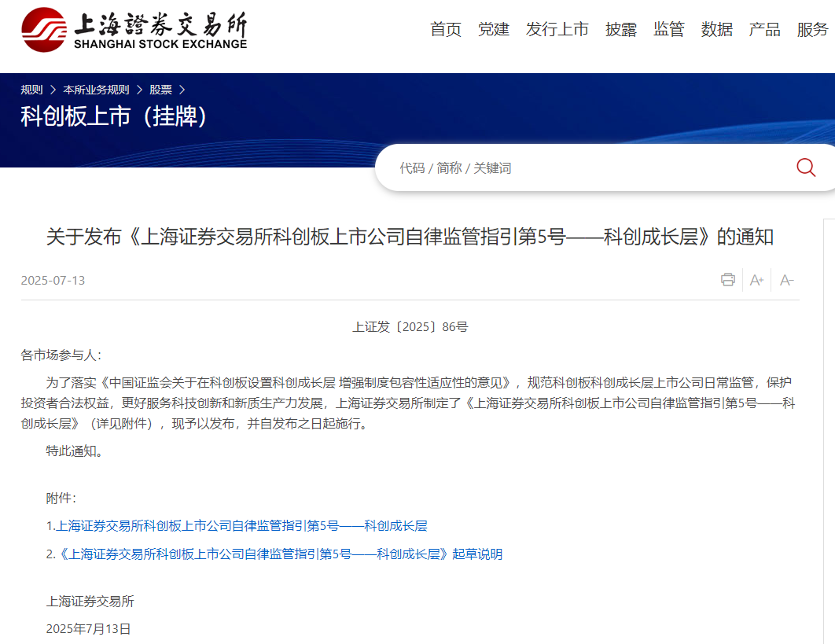Click the 股票 breadcrumb link
Viewport: 835px width, 644px height.
[x=160, y=90]
